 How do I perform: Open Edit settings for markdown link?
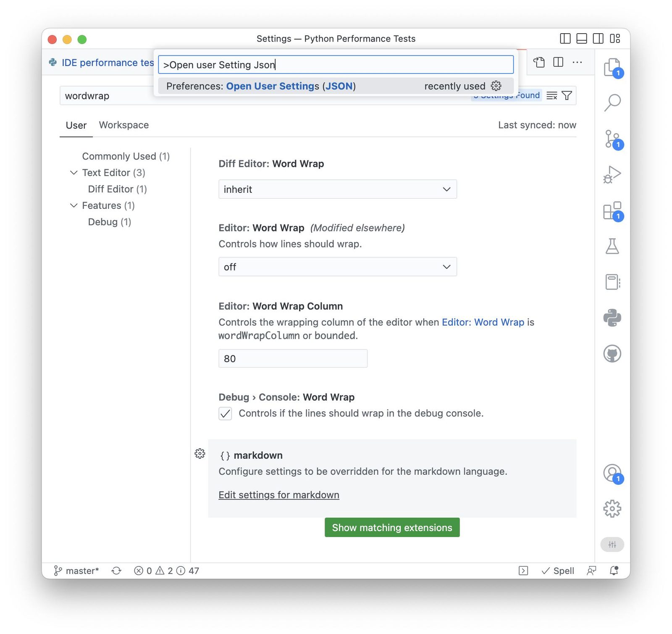279,495
